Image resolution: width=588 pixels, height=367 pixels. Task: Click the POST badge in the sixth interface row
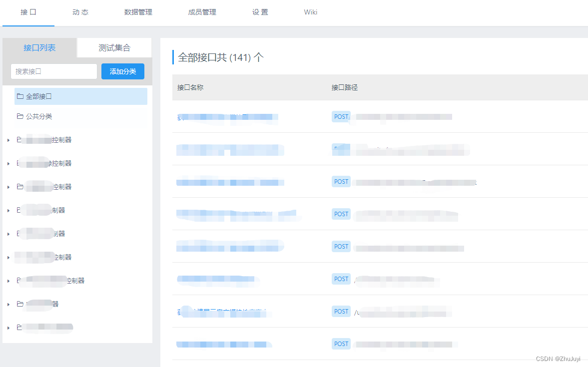[x=341, y=279]
